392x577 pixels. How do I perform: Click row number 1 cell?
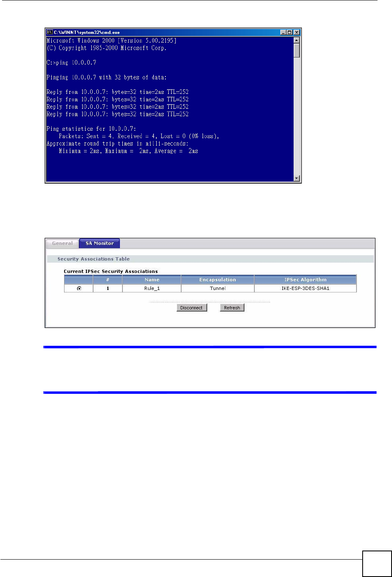[x=108, y=288]
